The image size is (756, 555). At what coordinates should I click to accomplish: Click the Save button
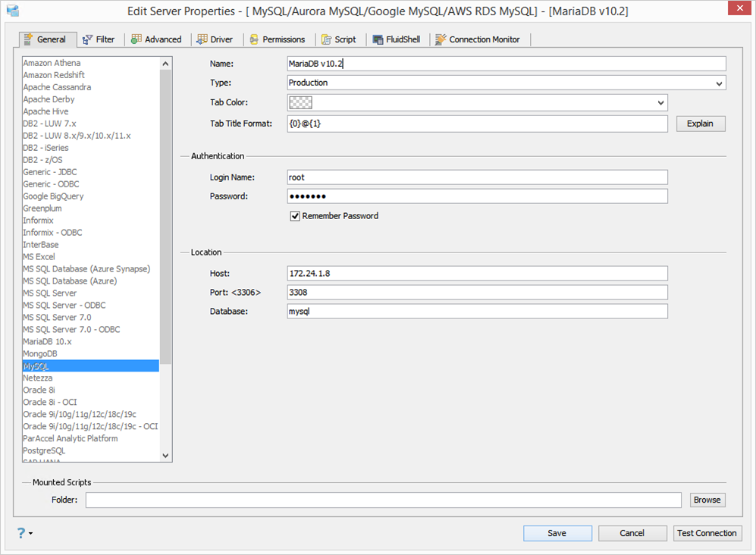coord(557,533)
